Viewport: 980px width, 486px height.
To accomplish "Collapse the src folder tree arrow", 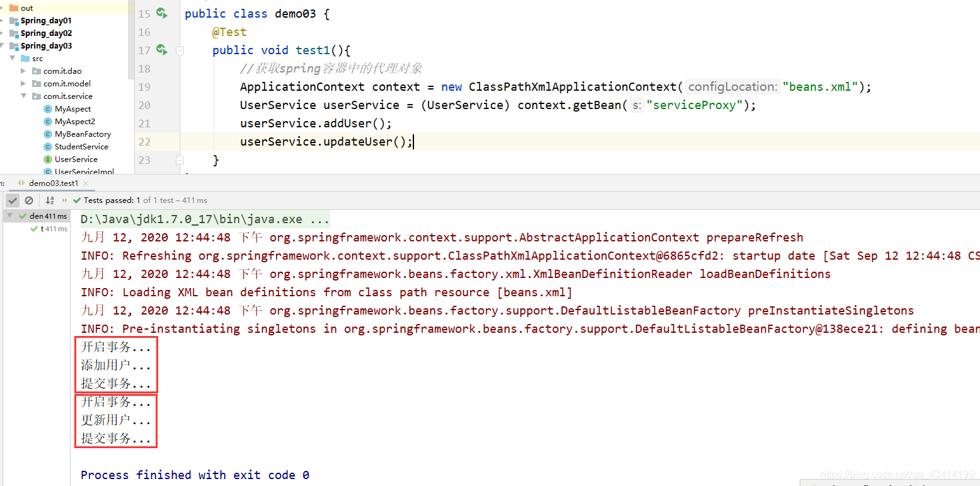I will [12, 58].
